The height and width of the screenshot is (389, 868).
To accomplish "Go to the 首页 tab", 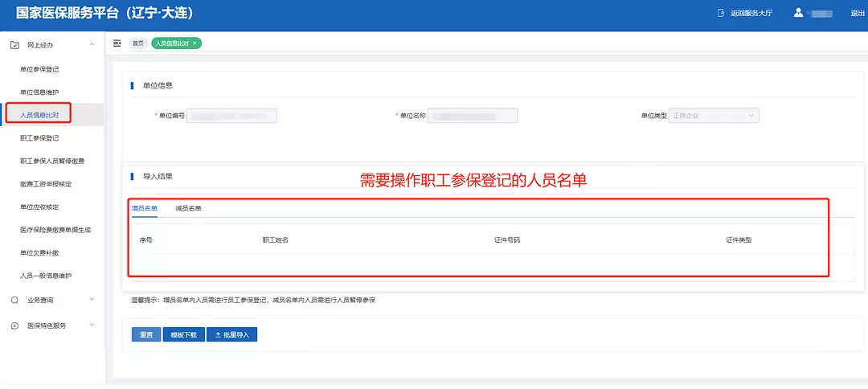I will click(138, 43).
